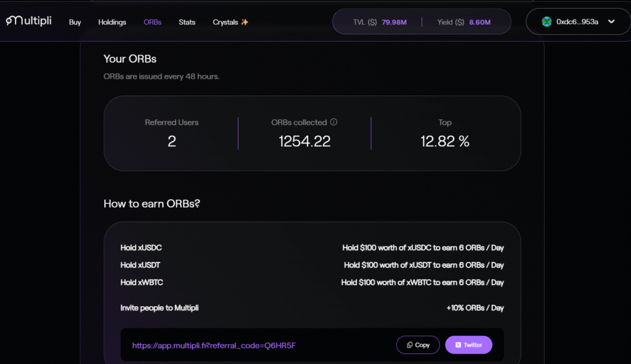Select the ORBs navigation tab
Screen dimensions: 631x364
(x=152, y=22)
